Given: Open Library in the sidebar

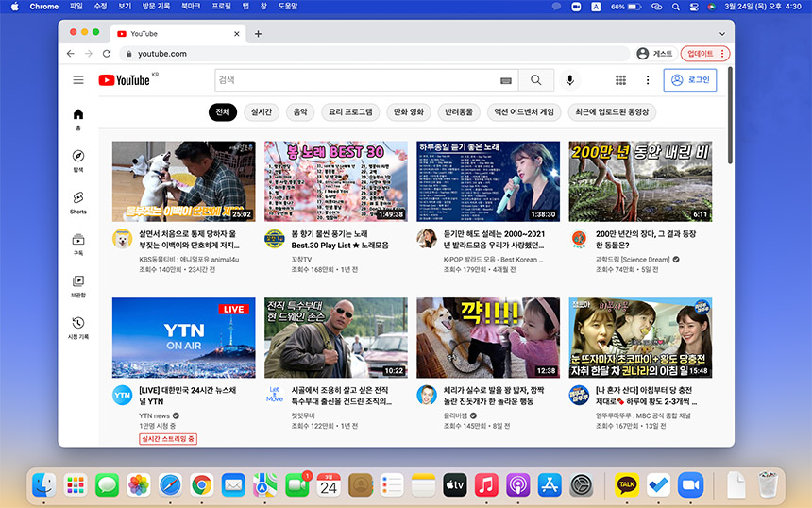Looking at the screenshot, I should pos(78,286).
